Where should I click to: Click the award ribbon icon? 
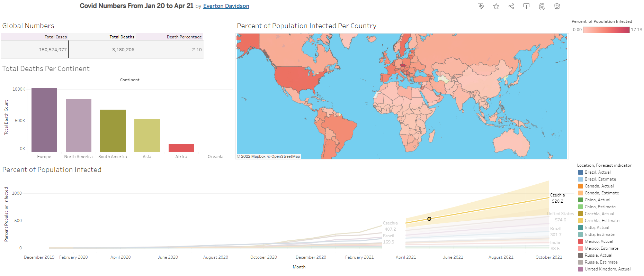tap(542, 6)
